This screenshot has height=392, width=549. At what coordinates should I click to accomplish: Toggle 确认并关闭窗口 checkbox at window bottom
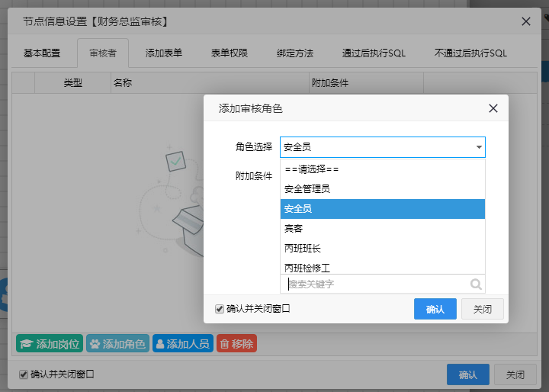coord(24,374)
